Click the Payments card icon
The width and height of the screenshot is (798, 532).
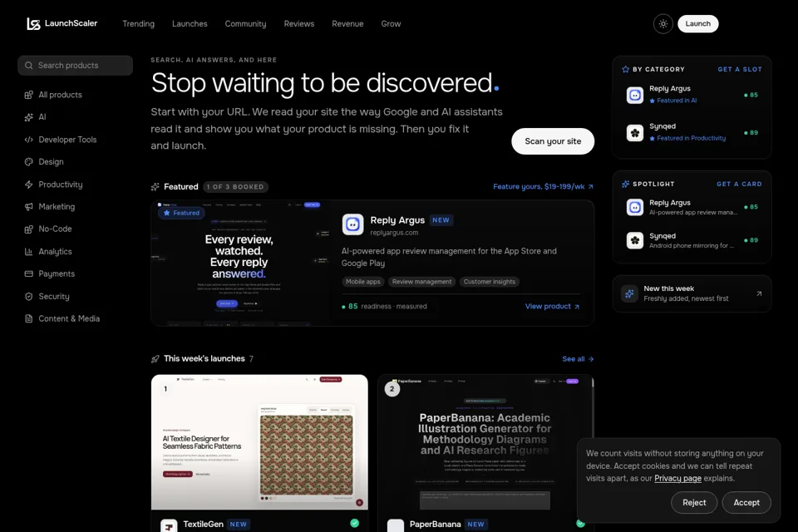pos(29,273)
